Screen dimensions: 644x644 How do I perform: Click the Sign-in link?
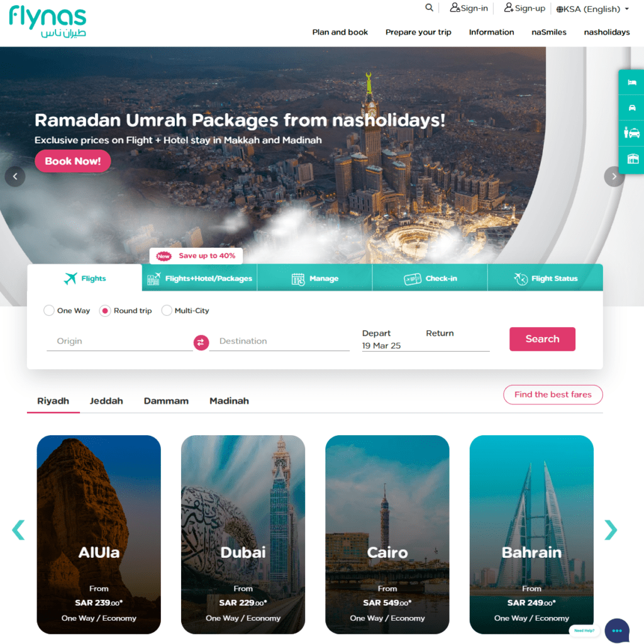[469, 8]
